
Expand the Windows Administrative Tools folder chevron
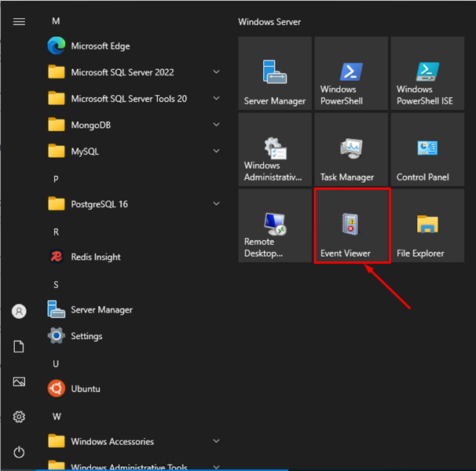pos(217,467)
